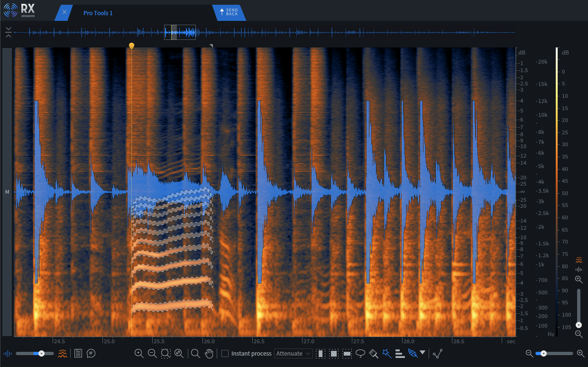Click the Send Back button
Screen dimensions: 588x367
tap(229, 12)
